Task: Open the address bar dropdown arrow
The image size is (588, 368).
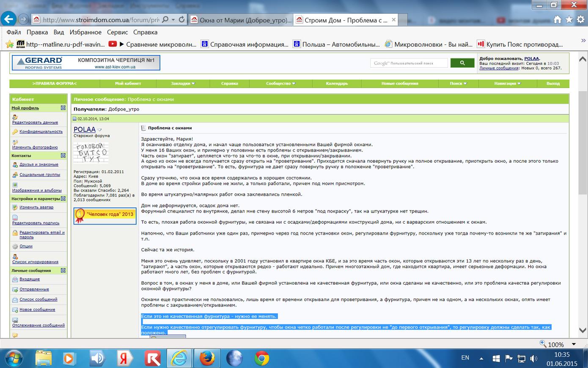Action: 173,19
